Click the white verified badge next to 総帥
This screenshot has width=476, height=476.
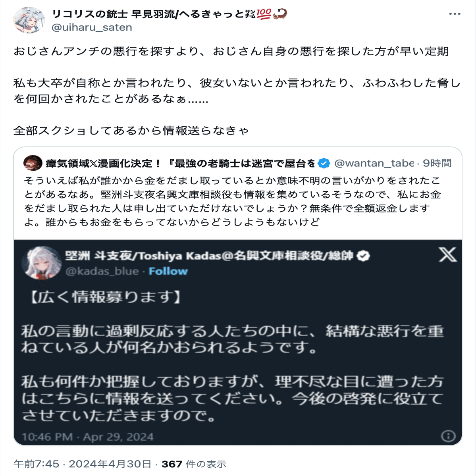(x=363, y=256)
